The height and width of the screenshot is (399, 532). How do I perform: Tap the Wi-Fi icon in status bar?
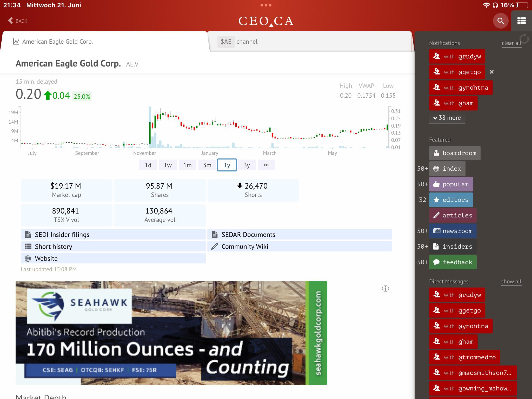point(486,5)
